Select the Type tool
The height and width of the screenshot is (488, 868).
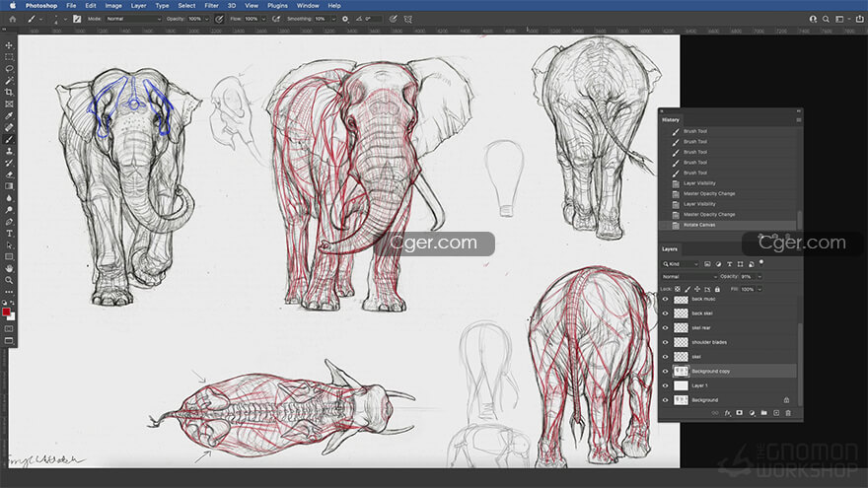point(9,234)
